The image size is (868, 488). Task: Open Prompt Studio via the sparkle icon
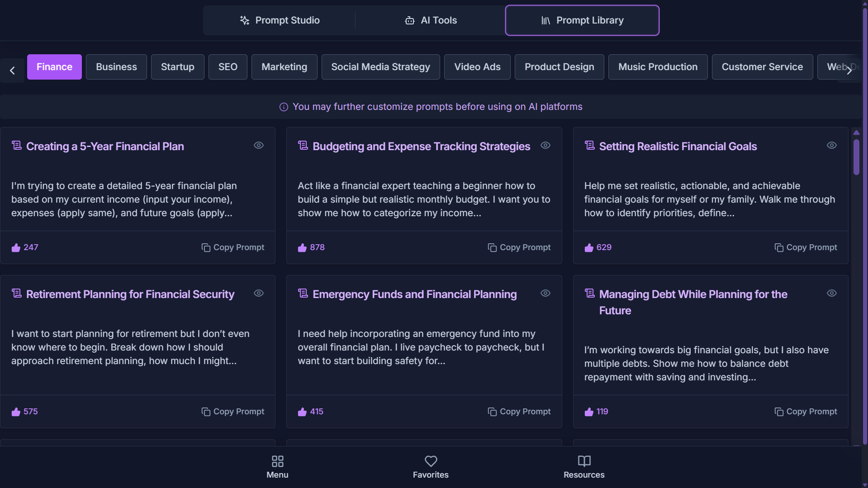(x=244, y=20)
